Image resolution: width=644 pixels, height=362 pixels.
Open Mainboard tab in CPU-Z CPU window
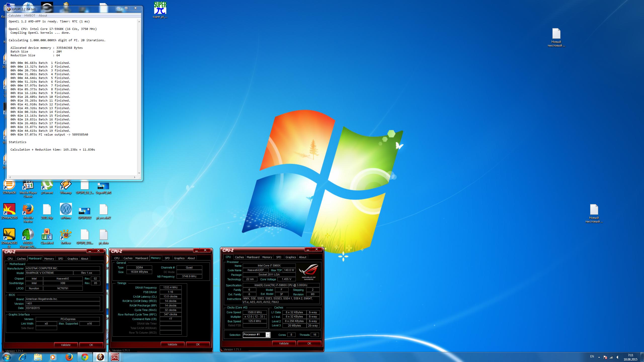click(253, 257)
